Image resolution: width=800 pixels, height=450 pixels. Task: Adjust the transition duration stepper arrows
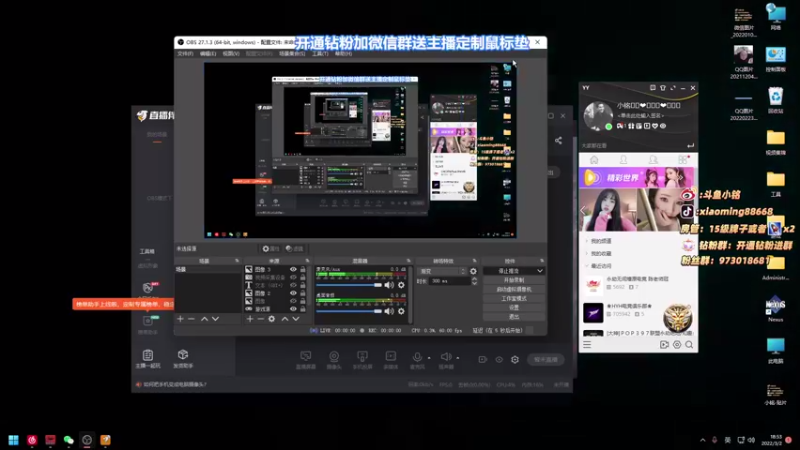click(474, 281)
